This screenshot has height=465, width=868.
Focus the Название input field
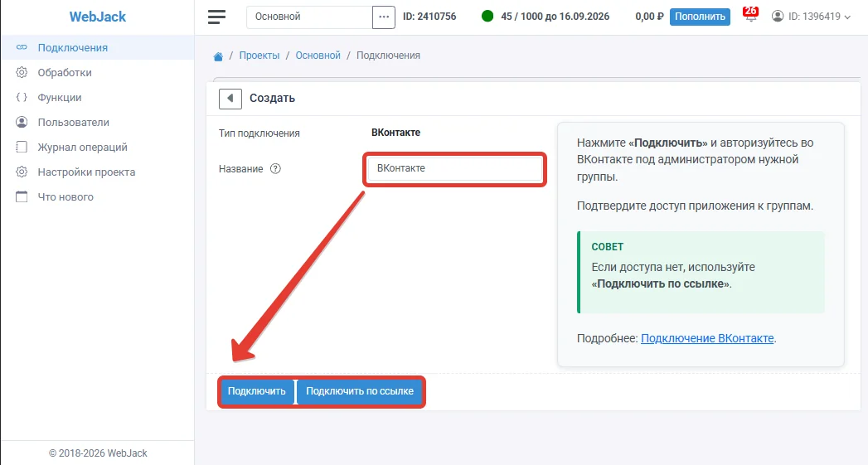(455, 169)
